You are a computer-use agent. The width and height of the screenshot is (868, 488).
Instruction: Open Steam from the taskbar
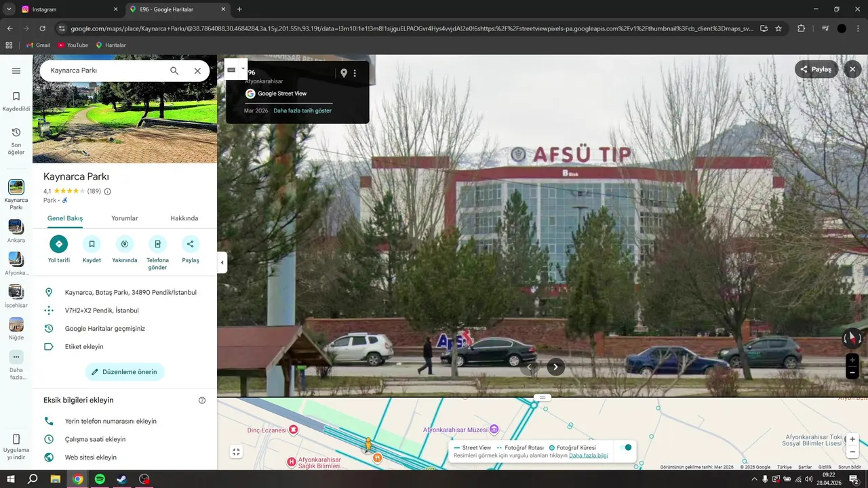click(121, 479)
